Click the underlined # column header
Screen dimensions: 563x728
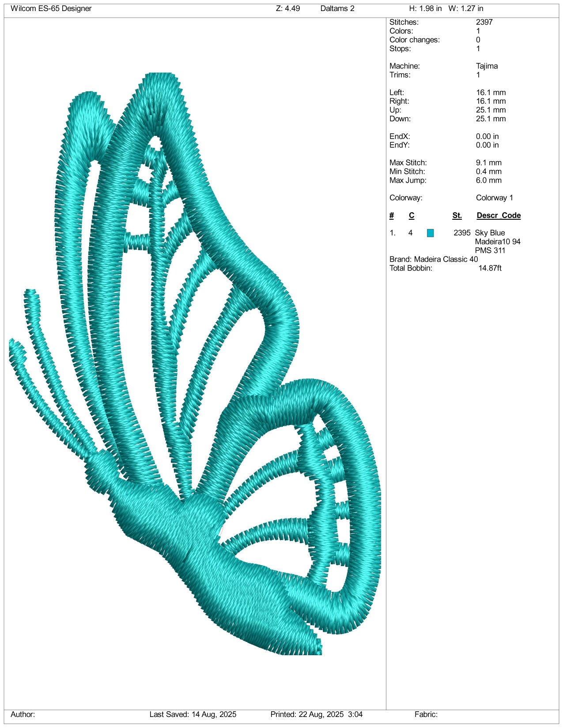(392, 215)
